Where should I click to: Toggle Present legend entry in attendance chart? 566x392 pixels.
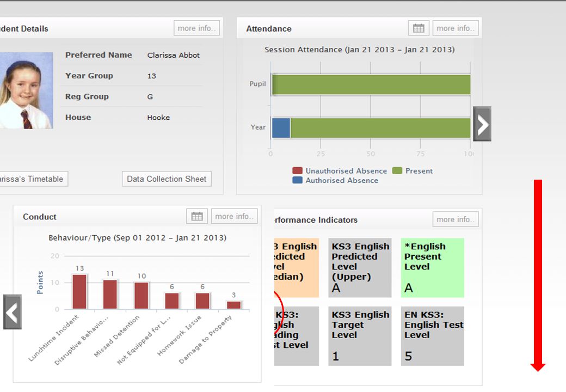pyautogui.click(x=413, y=171)
